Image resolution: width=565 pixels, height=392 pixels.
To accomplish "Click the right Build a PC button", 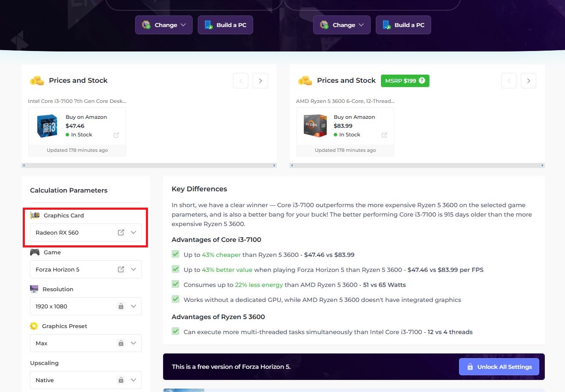I will (403, 25).
